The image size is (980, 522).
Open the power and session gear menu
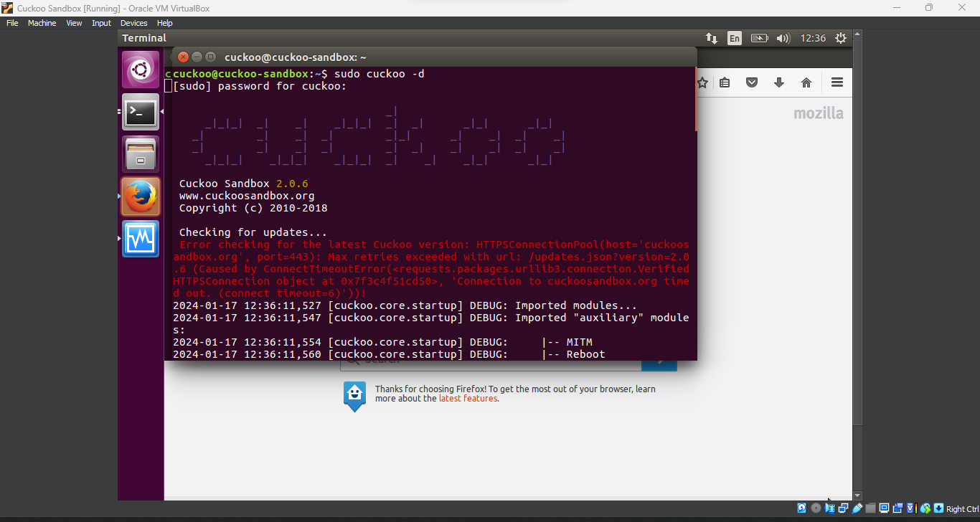(841, 38)
